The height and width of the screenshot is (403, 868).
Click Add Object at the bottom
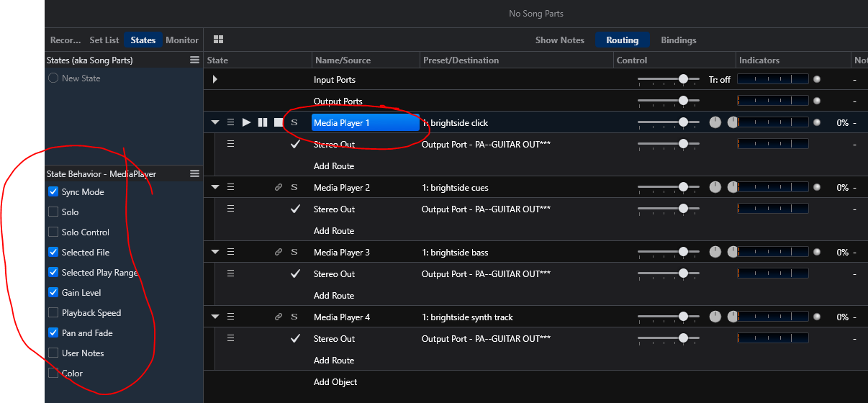click(335, 382)
